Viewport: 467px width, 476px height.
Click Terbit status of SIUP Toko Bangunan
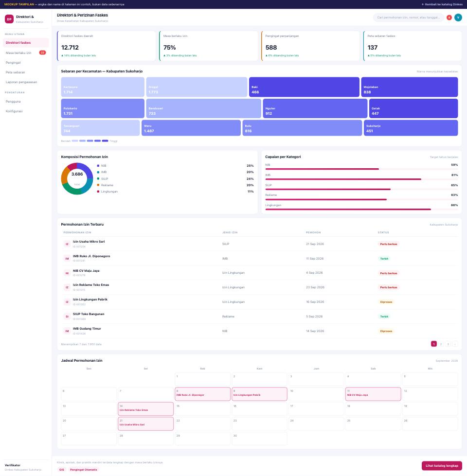click(x=384, y=317)
